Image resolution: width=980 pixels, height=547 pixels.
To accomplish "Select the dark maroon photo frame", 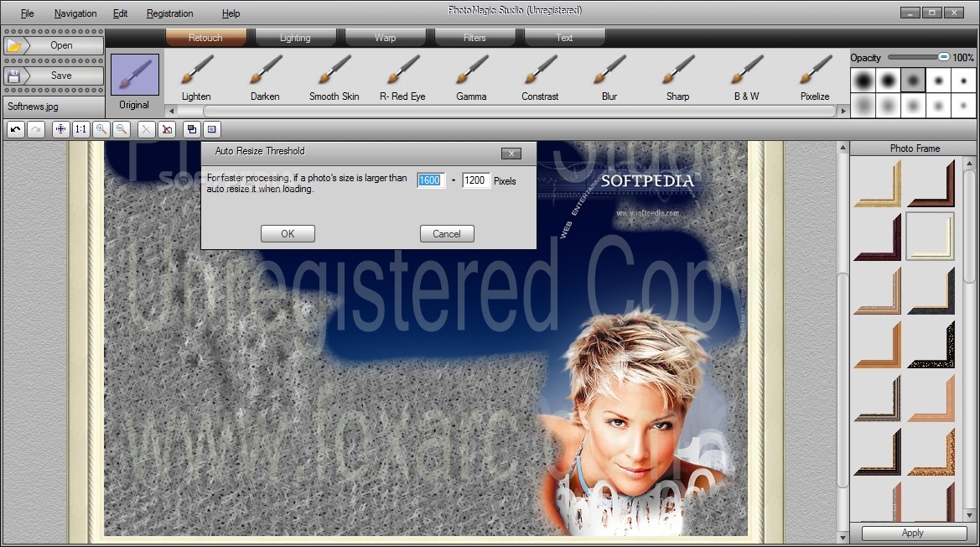I will click(878, 237).
